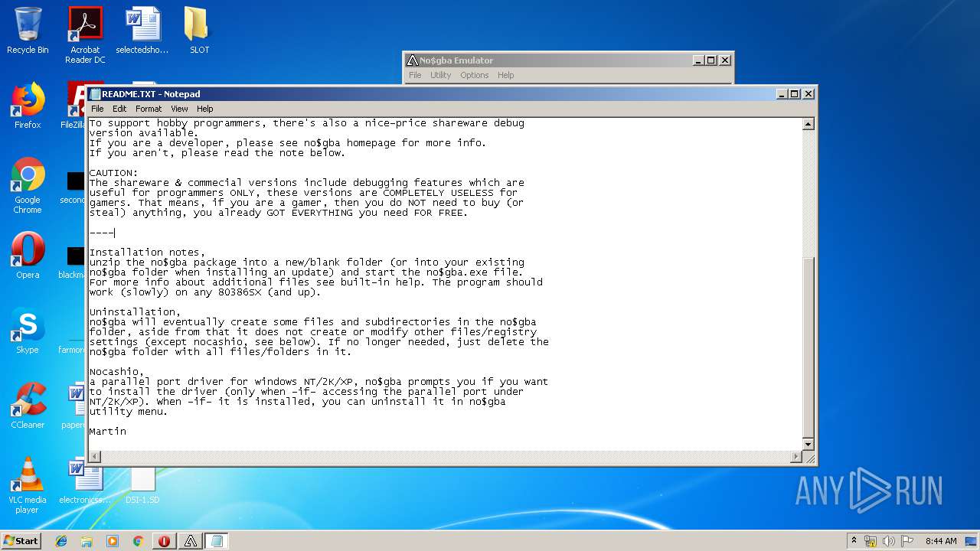Image resolution: width=980 pixels, height=551 pixels.
Task: Click the Notepad vertical scroll thumb
Action: coord(808,347)
